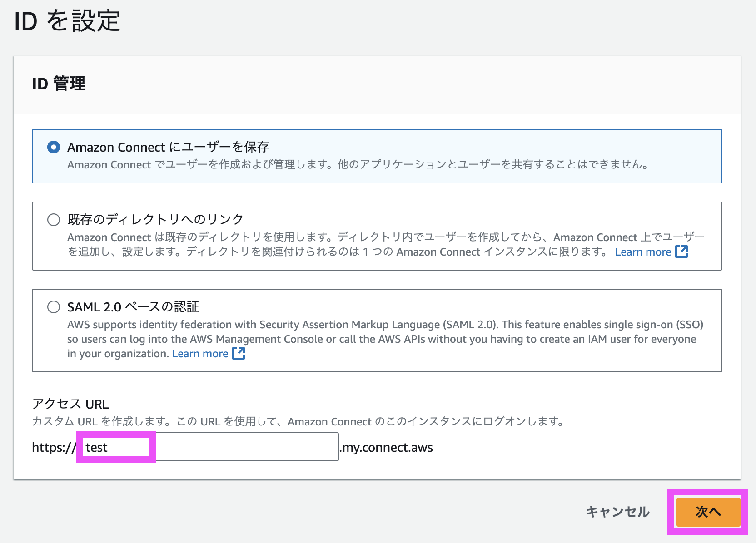Click the 'ID を設定' page title

pos(67,21)
